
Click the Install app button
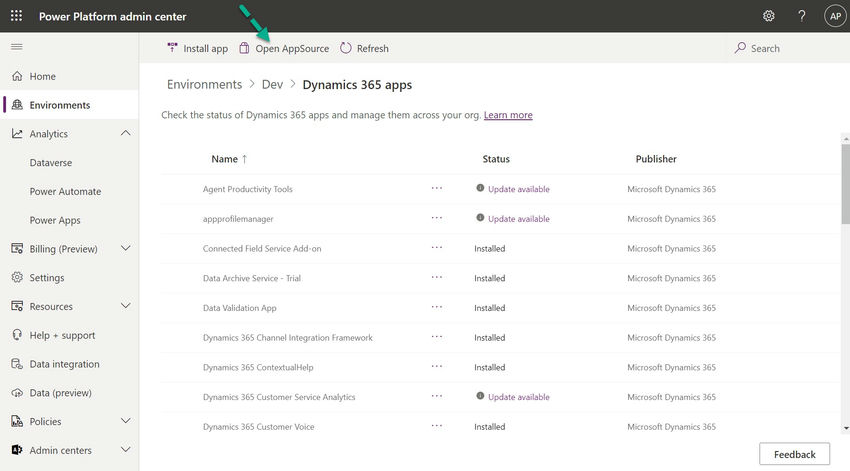click(x=197, y=48)
